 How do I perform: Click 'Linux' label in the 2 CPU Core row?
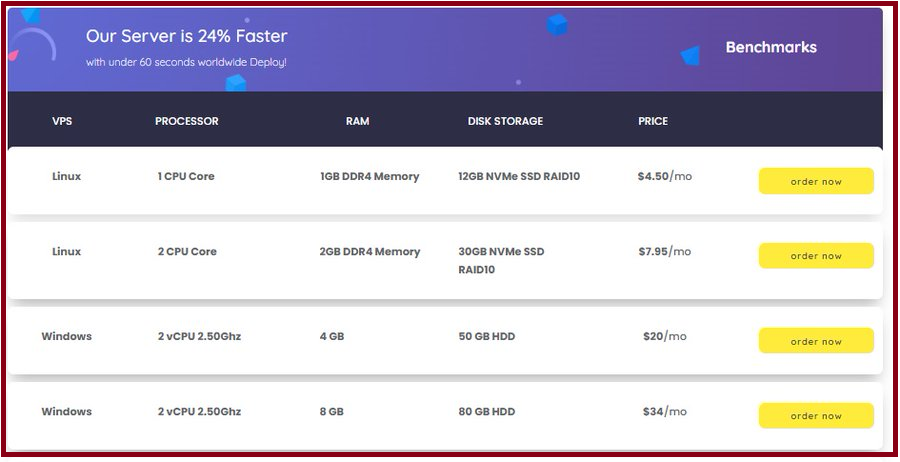point(67,251)
